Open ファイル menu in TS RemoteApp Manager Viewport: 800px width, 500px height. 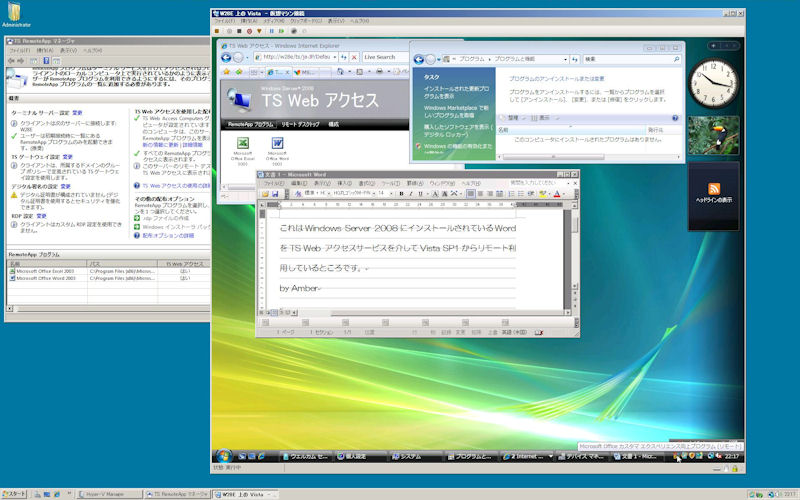(x=19, y=51)
